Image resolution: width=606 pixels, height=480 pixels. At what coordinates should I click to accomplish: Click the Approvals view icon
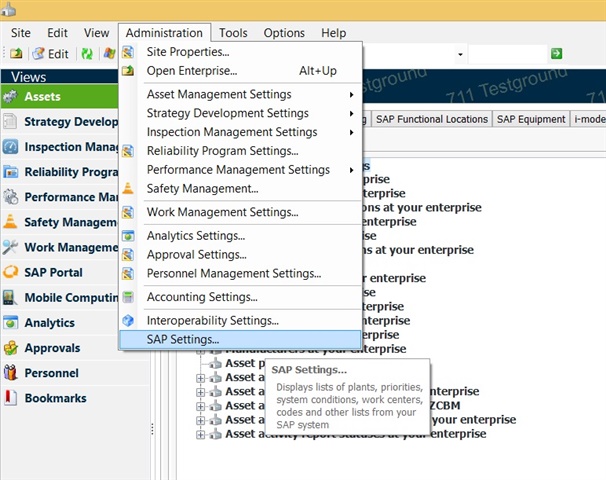click(x=10, y=348)
